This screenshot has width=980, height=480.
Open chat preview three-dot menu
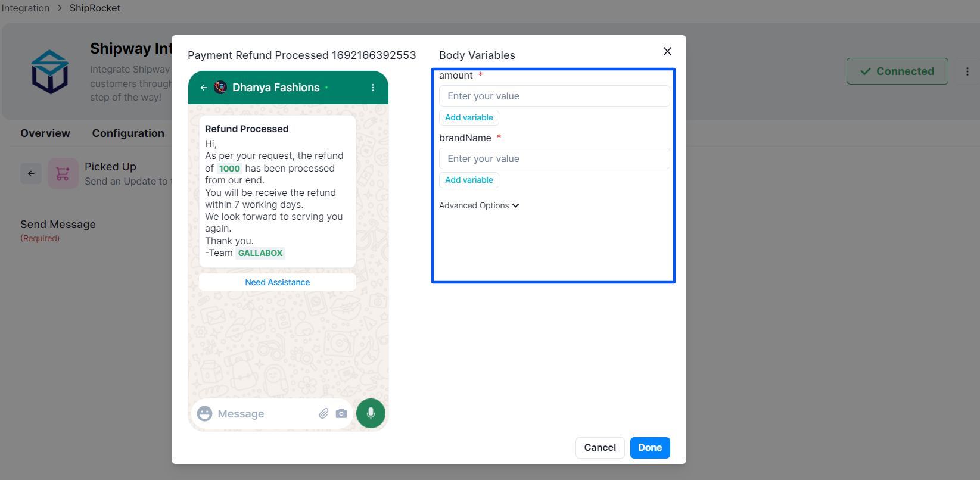(373, 88)
